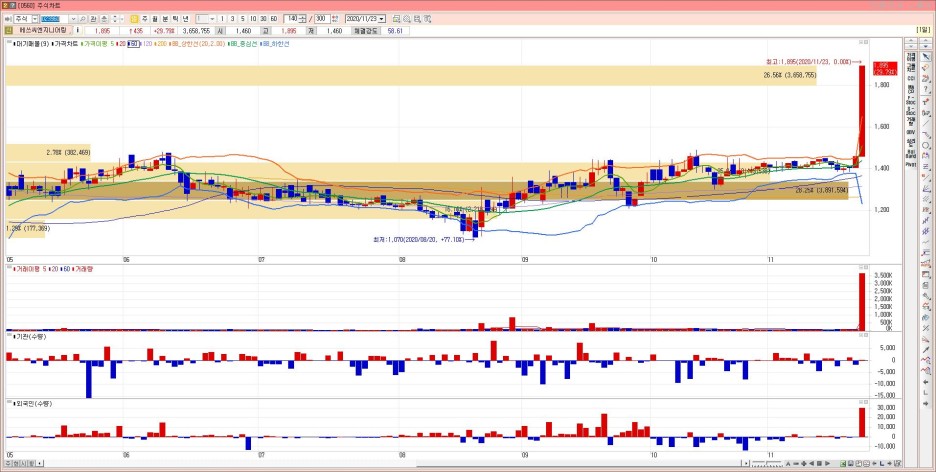This screenshot has width=936, height=472.
Task: Click the green grid icon in bottom bar
Action: tap(842, 464)
